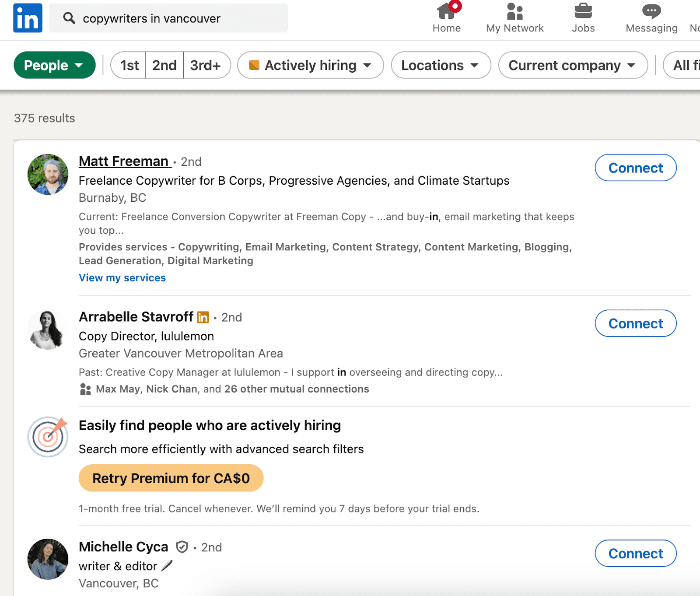Connect with Matt Freeman
700x596 pixels.
pos(635,168)
